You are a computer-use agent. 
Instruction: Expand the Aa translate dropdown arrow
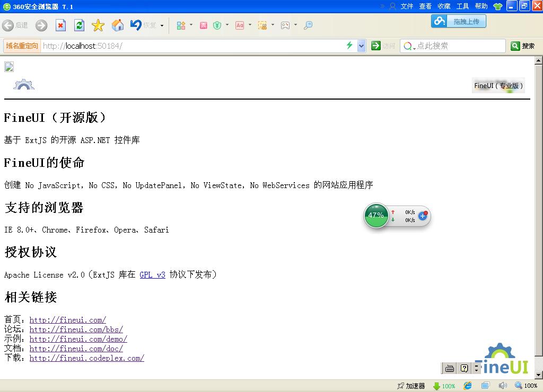250,25
